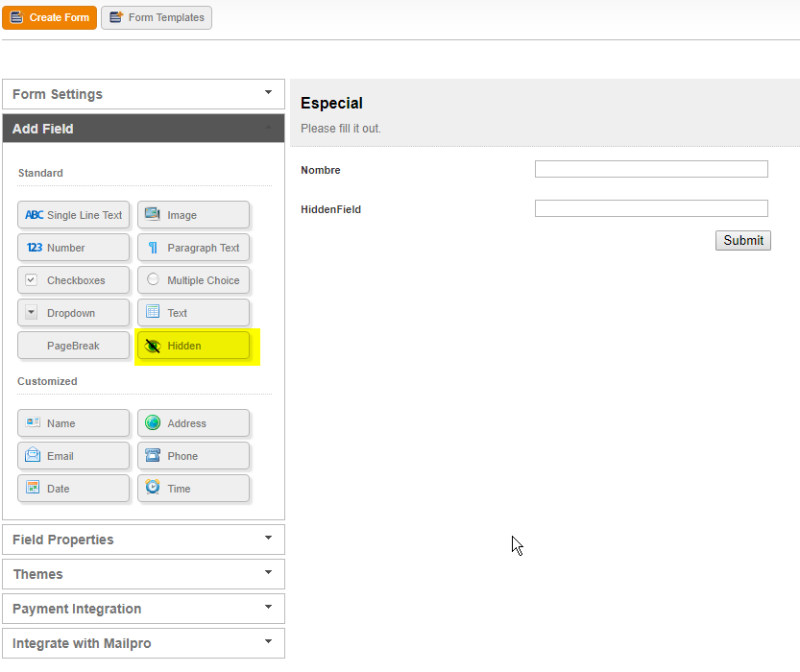Click the Payment Integration dropdown arrow
Screen dimensions: 800x672
tap(268, 608)
